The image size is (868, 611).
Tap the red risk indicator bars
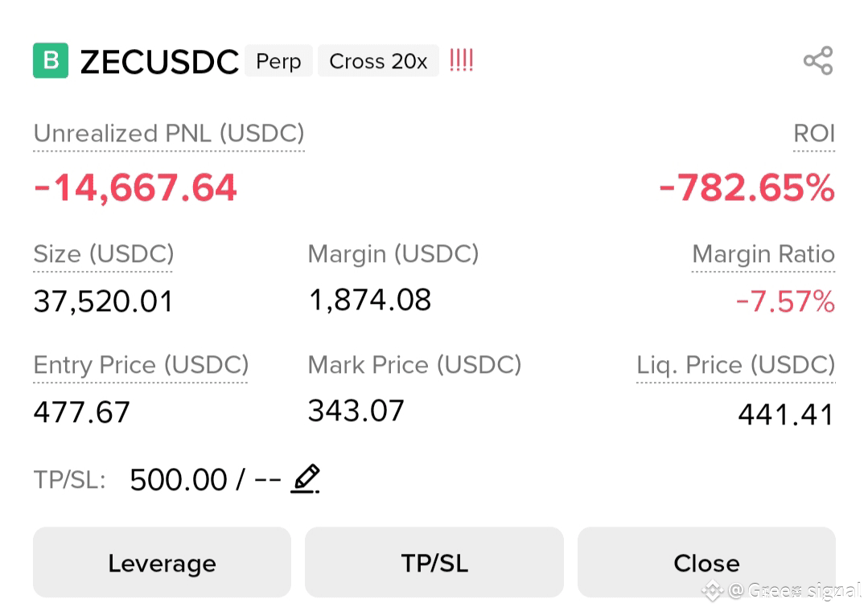pyautogui.click(x=461, y=59)
